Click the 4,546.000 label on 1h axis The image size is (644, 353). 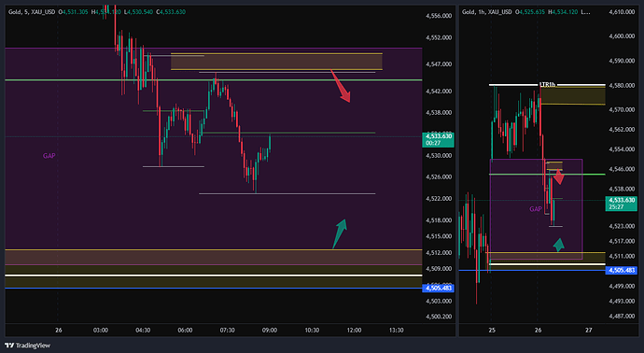pyautogui.click(x=622, y=169)
